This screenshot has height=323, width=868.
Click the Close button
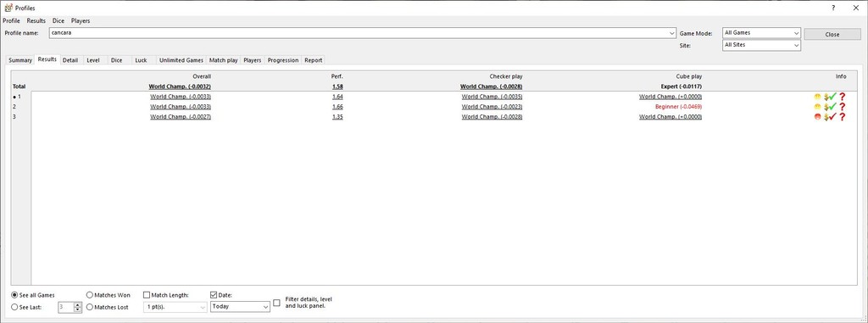click(832, 35)
